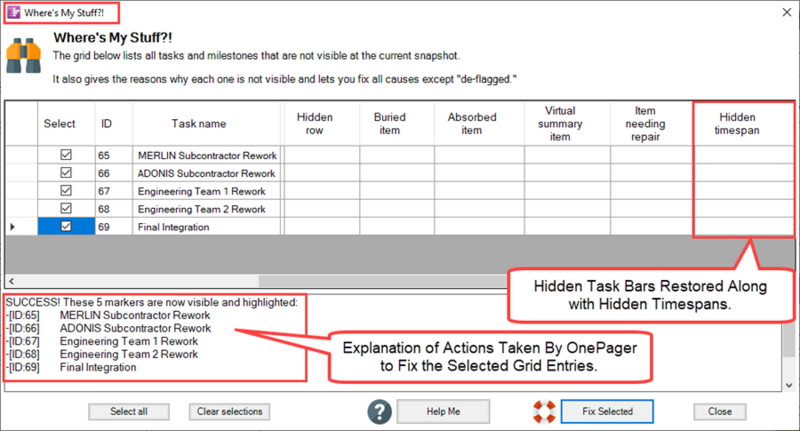Click the SUCCESS message line in the log
The width and height of the screenshot is (800, 431).
pos(152,302)
